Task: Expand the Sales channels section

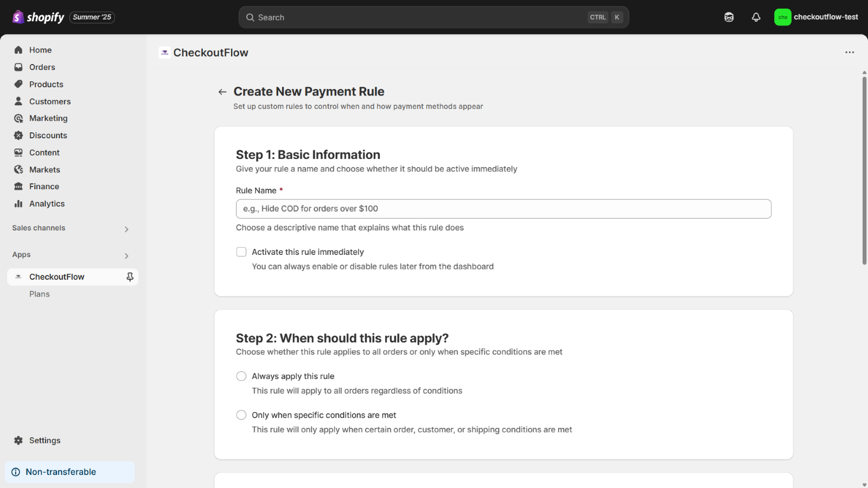Action: (71, 228)
